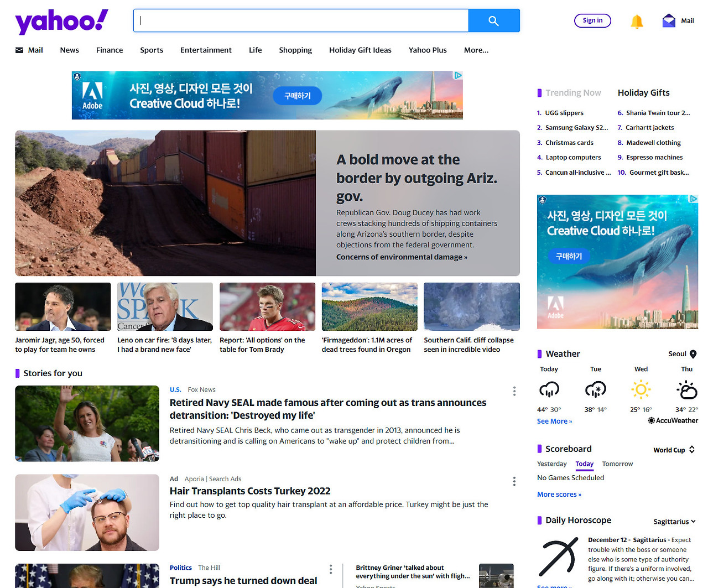Click Wednesday's sunny weather icon
Screen dimensions: 708x588
click(x=641, y=390)
